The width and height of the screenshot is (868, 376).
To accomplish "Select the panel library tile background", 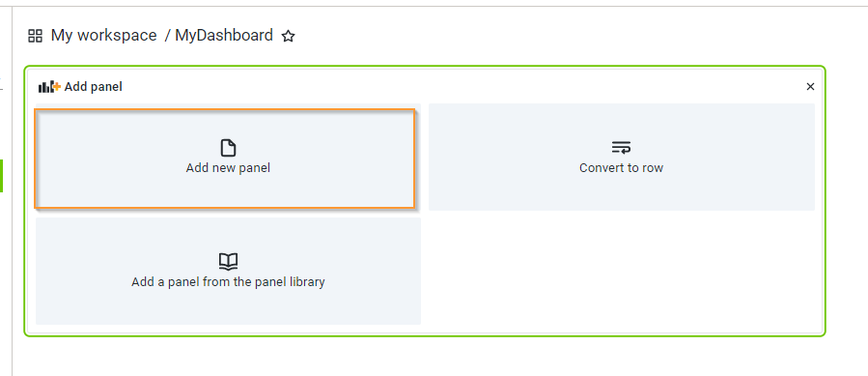I will tap(228, 271).
